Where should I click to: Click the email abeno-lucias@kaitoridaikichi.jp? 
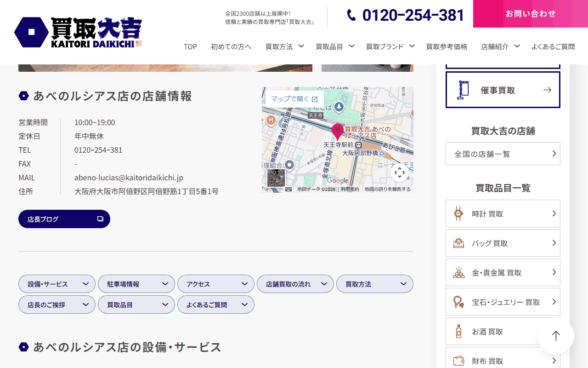point(129,178)
